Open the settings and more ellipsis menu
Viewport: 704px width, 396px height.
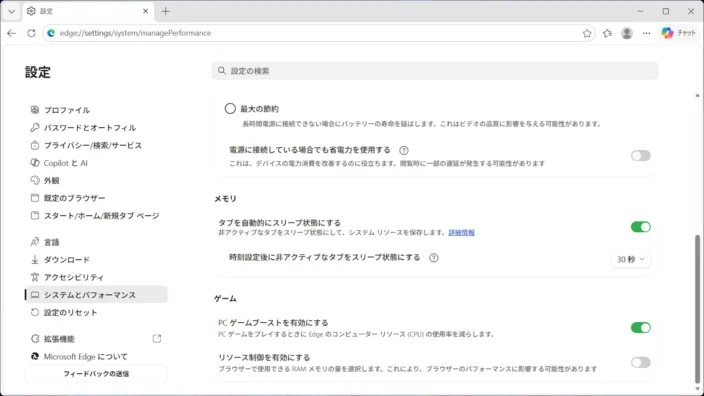[646, 33]
